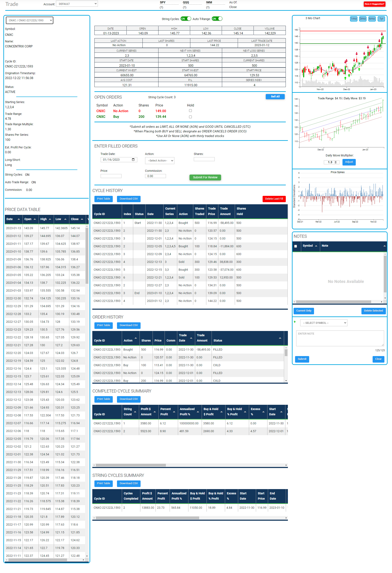Sort the Symbol column in Notes panel

tap(316, 246)
